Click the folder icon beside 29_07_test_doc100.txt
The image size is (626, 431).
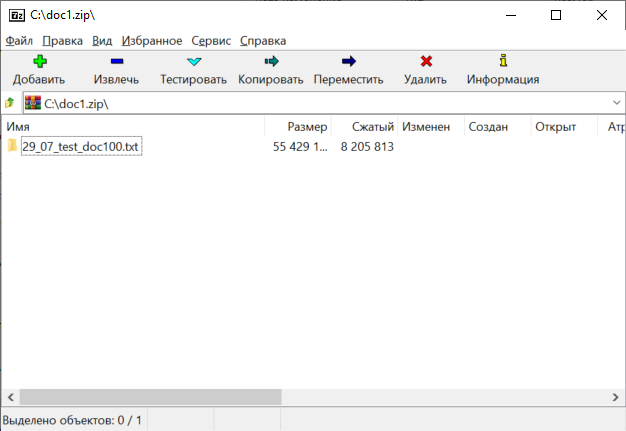pos(12,146)
